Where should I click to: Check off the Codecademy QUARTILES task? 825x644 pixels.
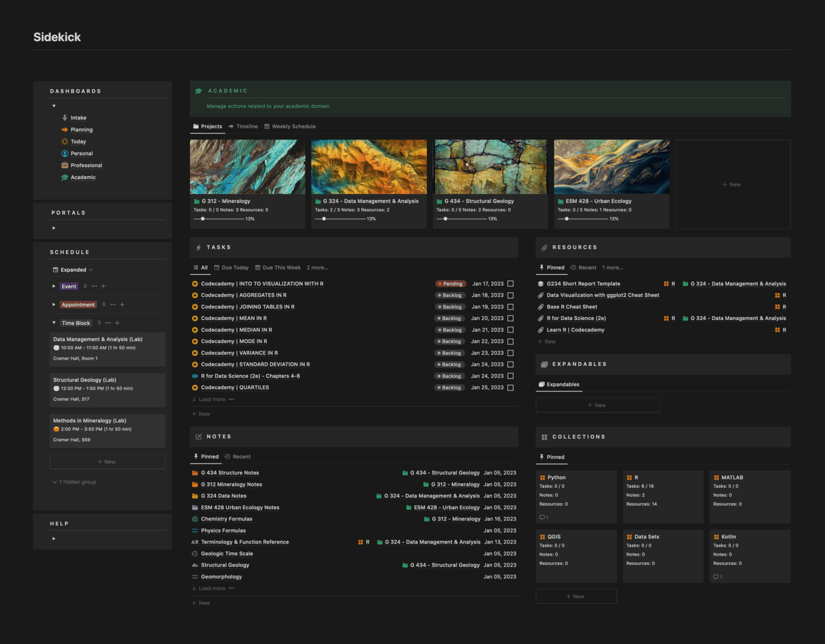[x=510, y=387]
